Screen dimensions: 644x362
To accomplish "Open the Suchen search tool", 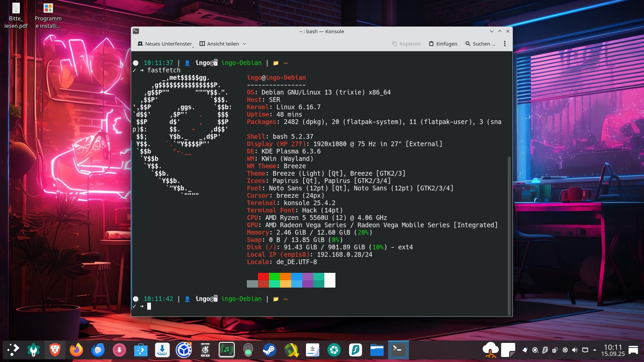I will tap(480, 44).
